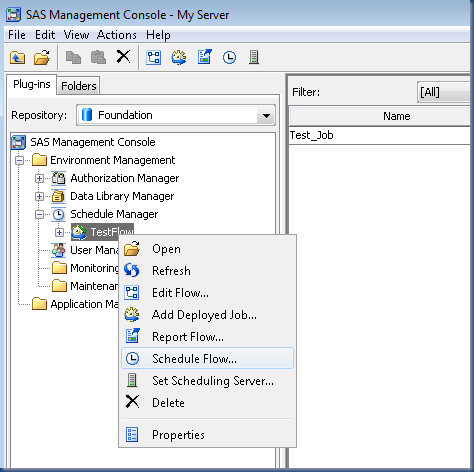Select the Plug-ins tab
The image size is (474, 472).
32,84
